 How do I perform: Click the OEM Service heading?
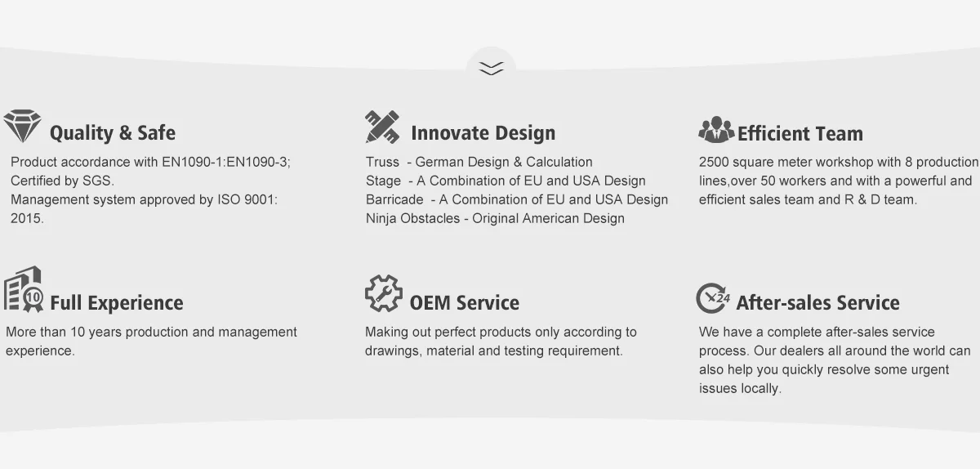pos(464,303)
